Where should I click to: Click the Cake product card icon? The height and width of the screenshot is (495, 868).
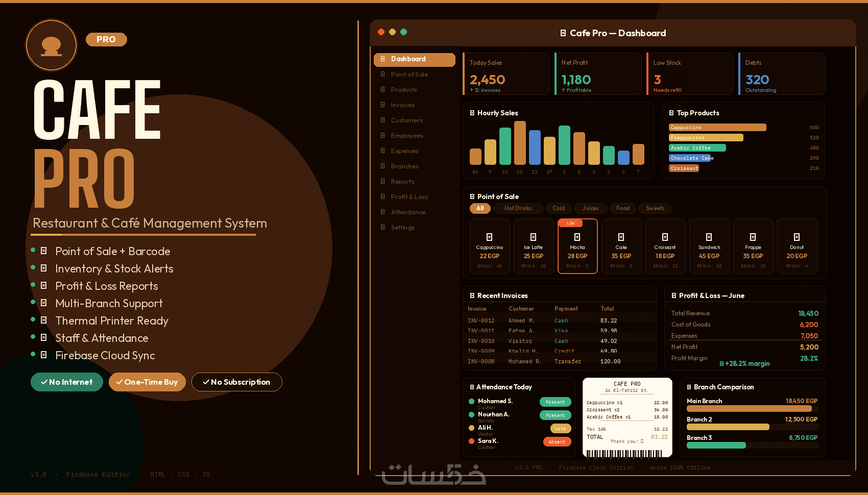click(x=621, y=237)
